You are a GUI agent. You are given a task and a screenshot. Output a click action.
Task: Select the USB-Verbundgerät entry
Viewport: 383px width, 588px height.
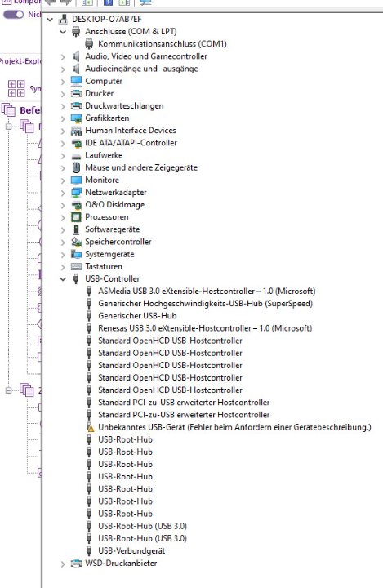131,551
